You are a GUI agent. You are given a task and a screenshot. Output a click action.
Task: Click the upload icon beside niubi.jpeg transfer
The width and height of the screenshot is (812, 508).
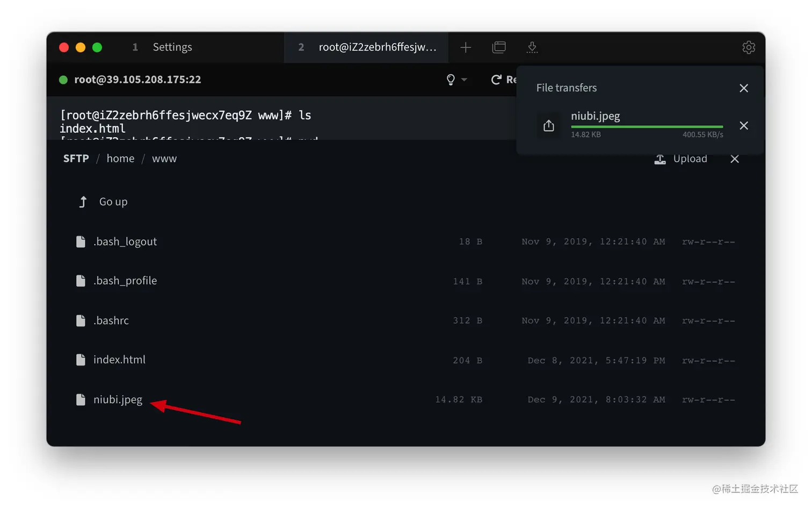(x=549, y=126)
